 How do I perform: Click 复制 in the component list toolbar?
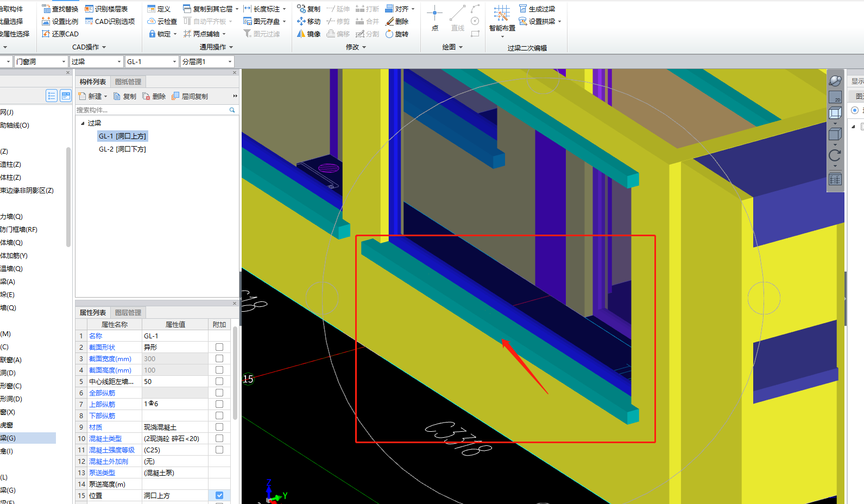[125, 96]
